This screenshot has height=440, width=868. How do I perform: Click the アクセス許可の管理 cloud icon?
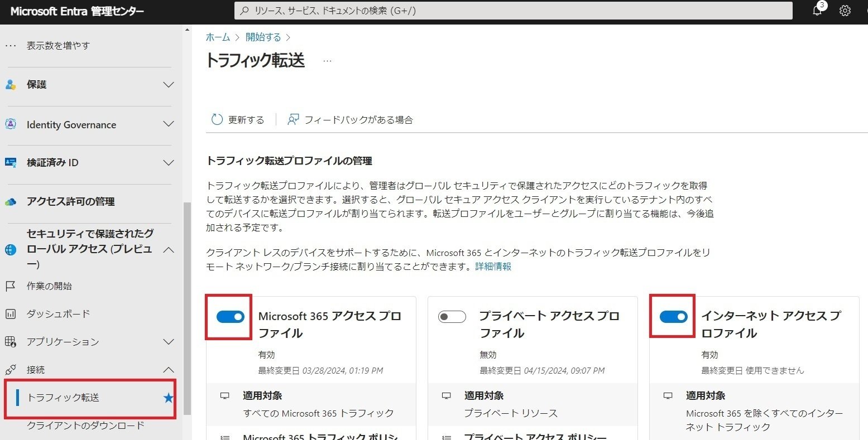click(11, 202)
